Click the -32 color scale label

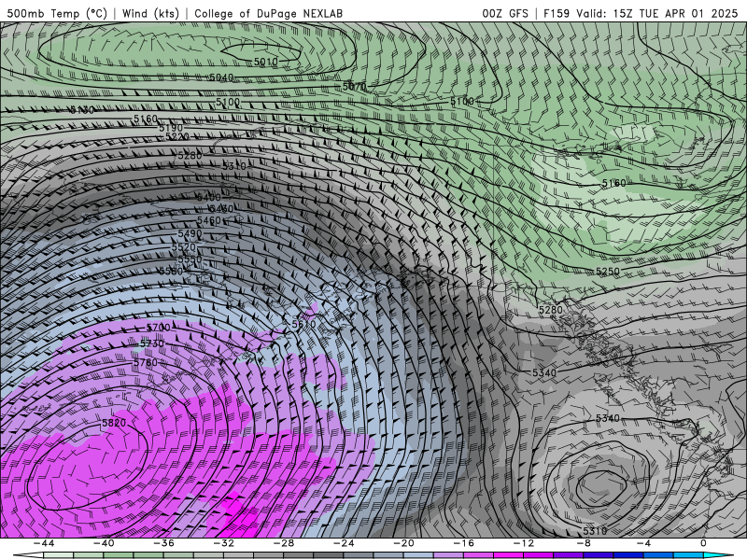(x=223, y=543)
